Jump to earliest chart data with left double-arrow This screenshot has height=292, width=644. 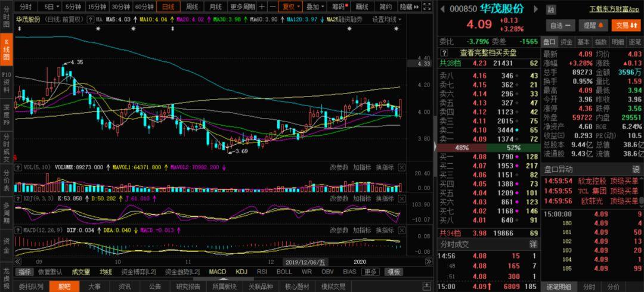point(18,262)
